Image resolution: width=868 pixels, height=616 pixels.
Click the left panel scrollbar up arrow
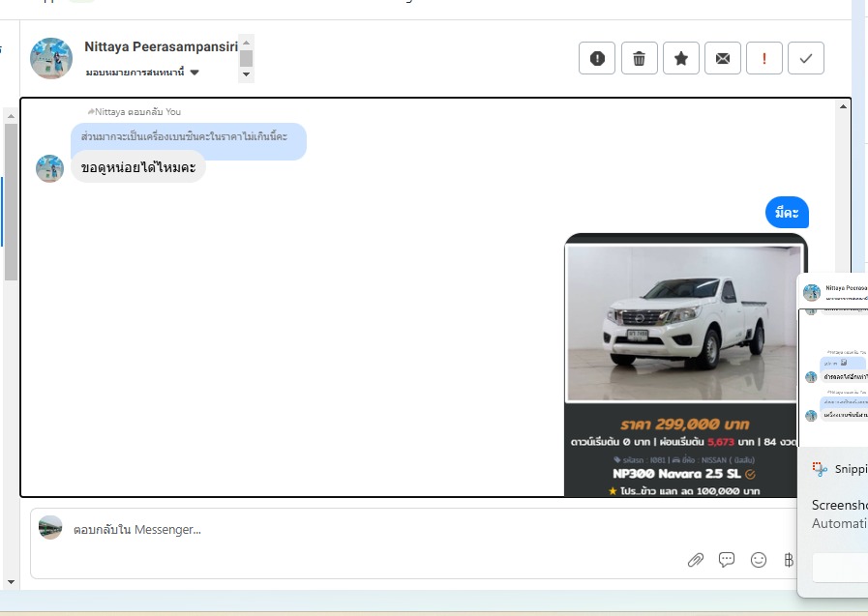coord(11,116)
